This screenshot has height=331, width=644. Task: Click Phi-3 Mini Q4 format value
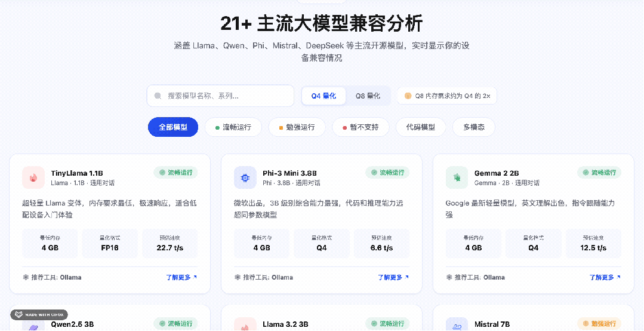pyautogui.click(x=322, y=247)
